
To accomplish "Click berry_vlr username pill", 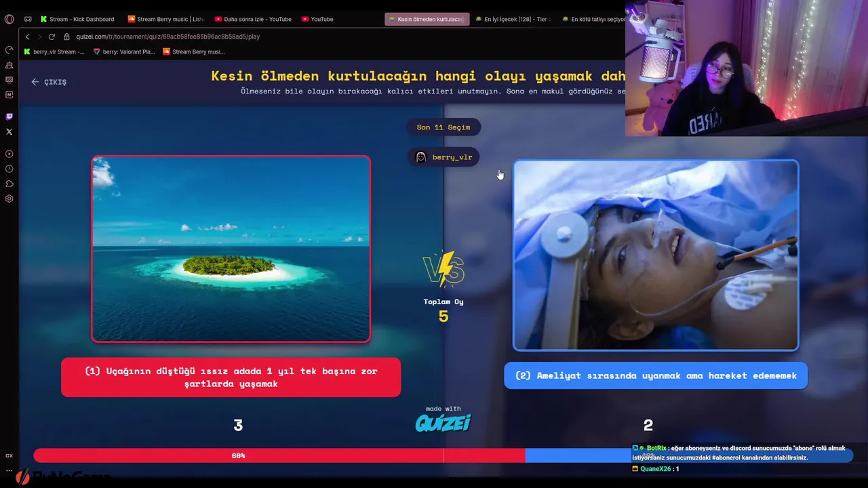I will [x=443, y=157].
